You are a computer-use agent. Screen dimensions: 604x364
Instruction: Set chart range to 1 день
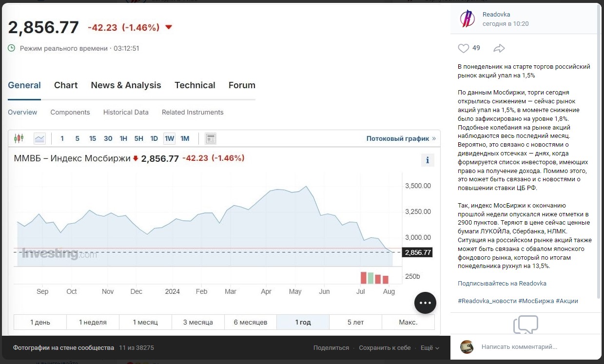(40, 322)
